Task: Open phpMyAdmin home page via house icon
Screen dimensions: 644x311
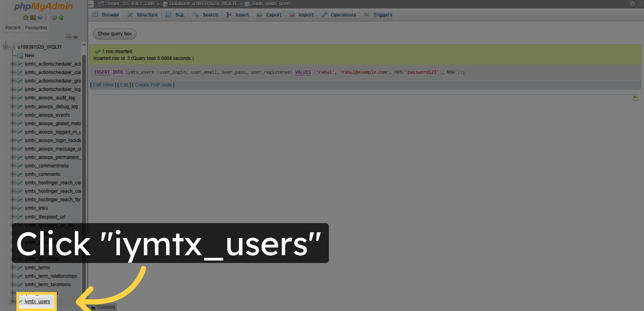Action: coord(26,17)
